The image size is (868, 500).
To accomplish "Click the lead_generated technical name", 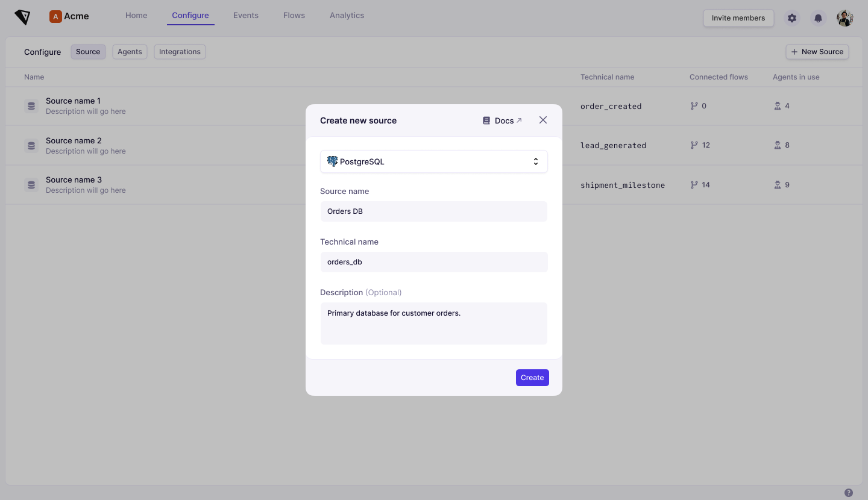I will tap(613, 145).
